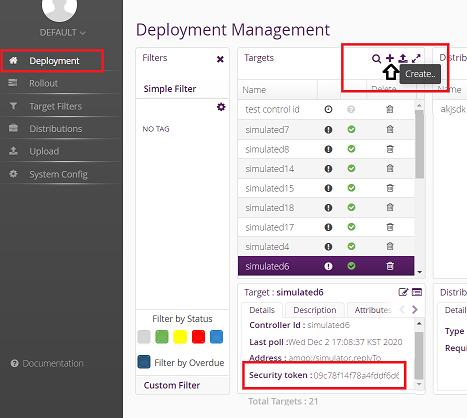Select the simulated14 target row
The width and height of the screenshot is (467, 418).
(326, 169)
